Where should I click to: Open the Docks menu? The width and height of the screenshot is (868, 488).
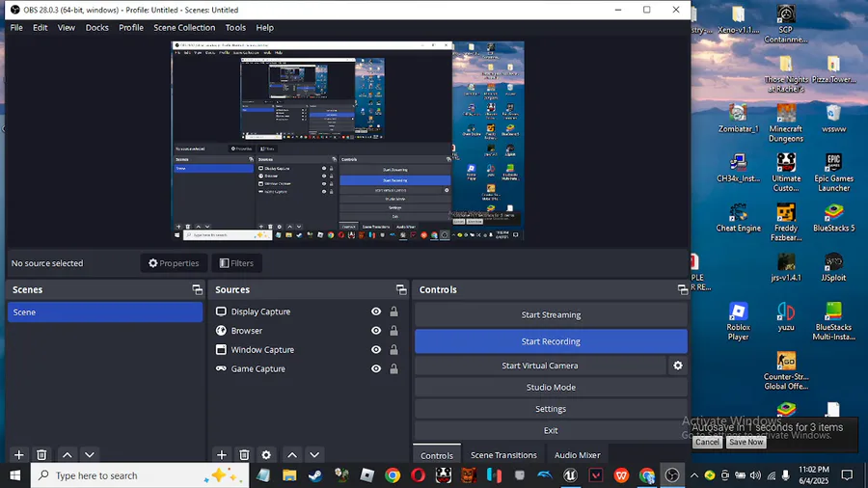[x=96, y=28]
